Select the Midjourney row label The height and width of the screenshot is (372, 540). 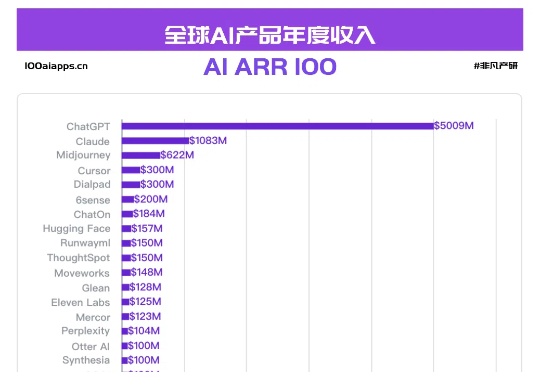[x=83, y=155]
